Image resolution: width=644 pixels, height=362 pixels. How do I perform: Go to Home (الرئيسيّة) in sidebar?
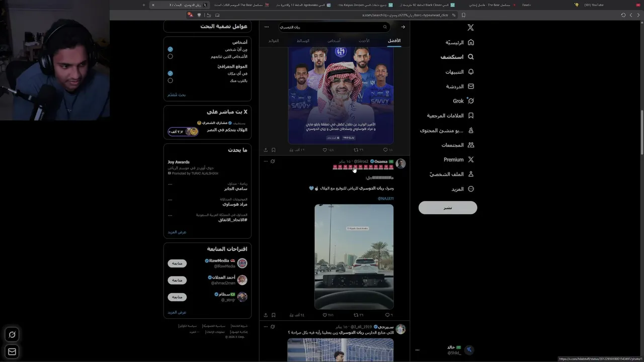click(460, 42)
